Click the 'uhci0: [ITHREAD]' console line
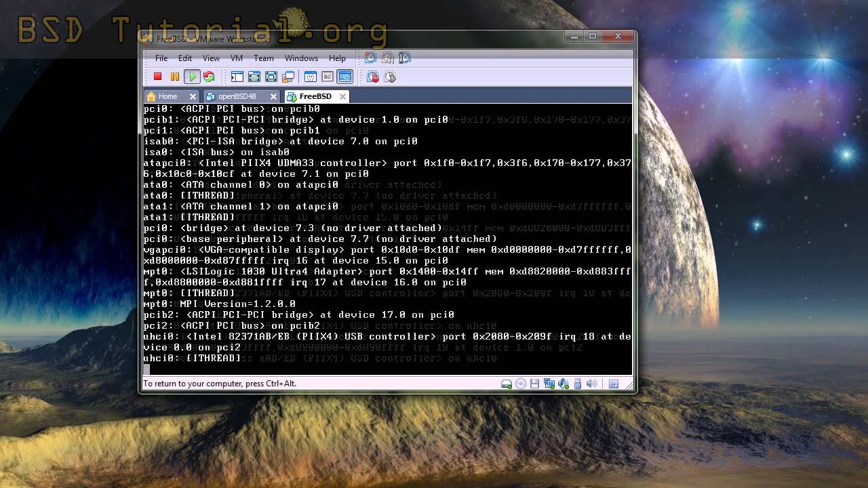Screen dimensions: 868x488 point(192,358)
